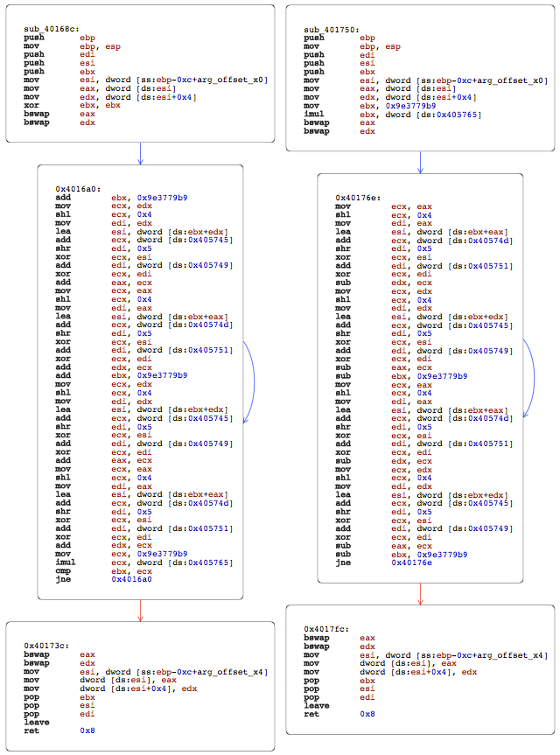Select 'push ebx' in sub_40168c

59,71
